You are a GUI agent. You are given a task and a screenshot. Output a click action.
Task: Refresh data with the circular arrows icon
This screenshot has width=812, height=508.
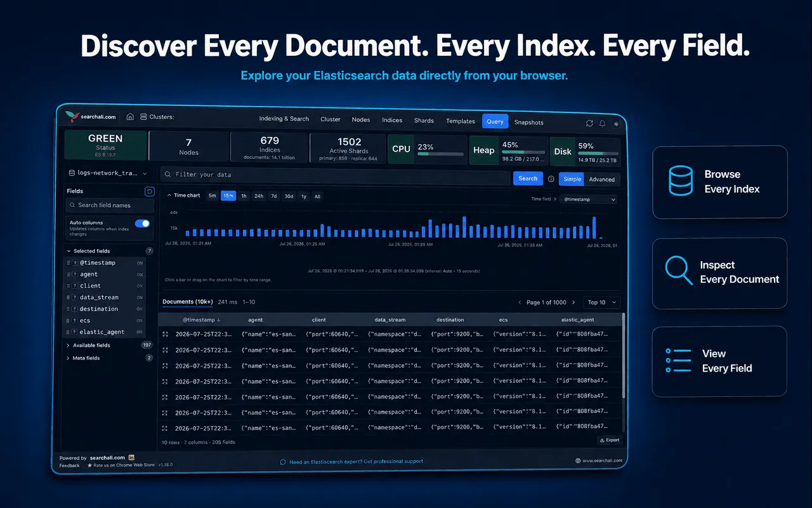pyautogui.click(x=589, y=123)
